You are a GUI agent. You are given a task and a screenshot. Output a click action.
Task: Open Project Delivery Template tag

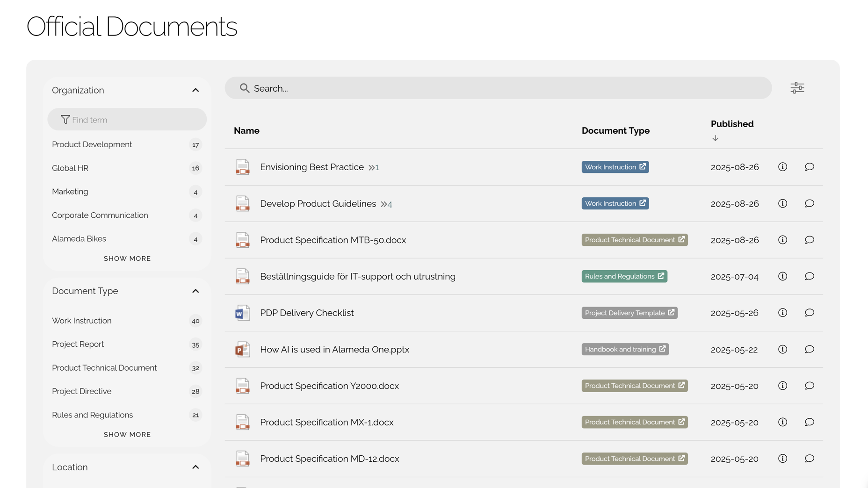[x=629, y=313]
